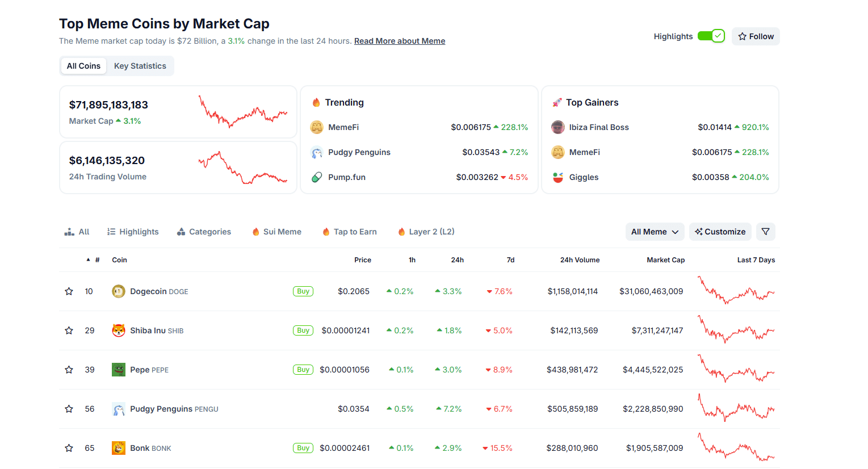The width and height of the screenshot is (868, 469).
Task: Click the Pepe frog coin icon
Action: coord(119,370)
